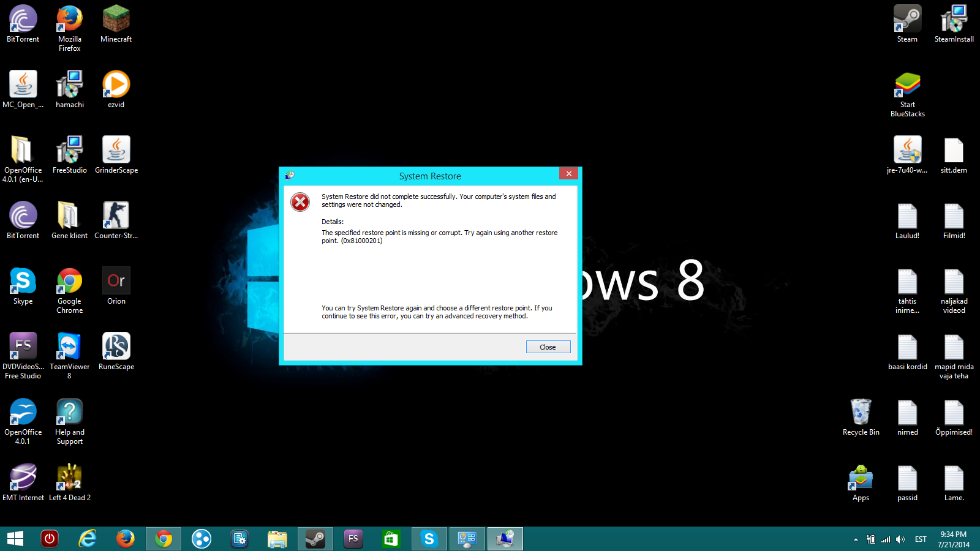
Task: Select the SteamInstall icon
Action: click(954, 23)
